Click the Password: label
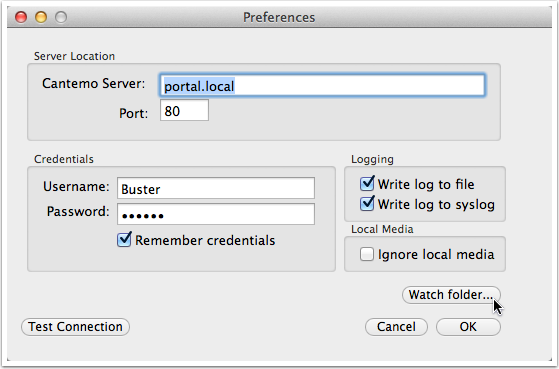 (x=78, y=212)
